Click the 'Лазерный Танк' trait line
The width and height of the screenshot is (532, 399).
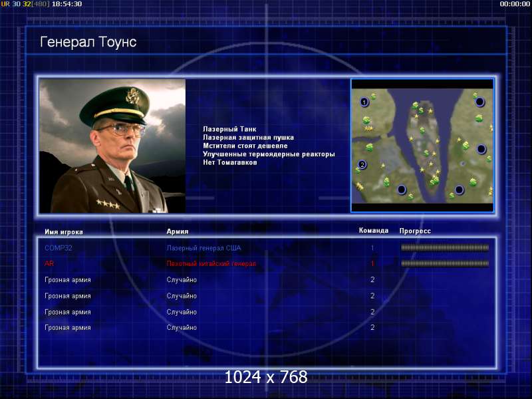[x=229, y=129]
